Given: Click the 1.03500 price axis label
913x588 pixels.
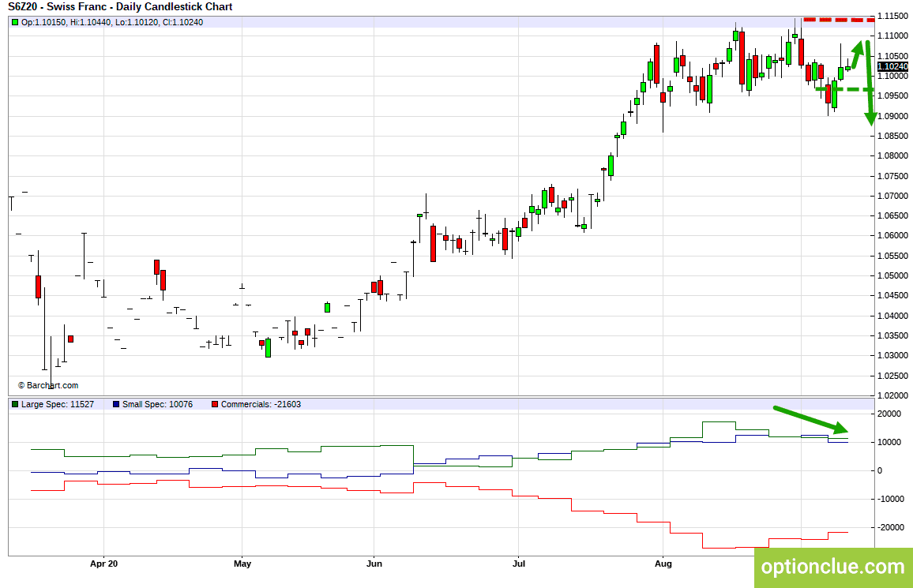Looking at the screenshot, I should tap(892, 335).
